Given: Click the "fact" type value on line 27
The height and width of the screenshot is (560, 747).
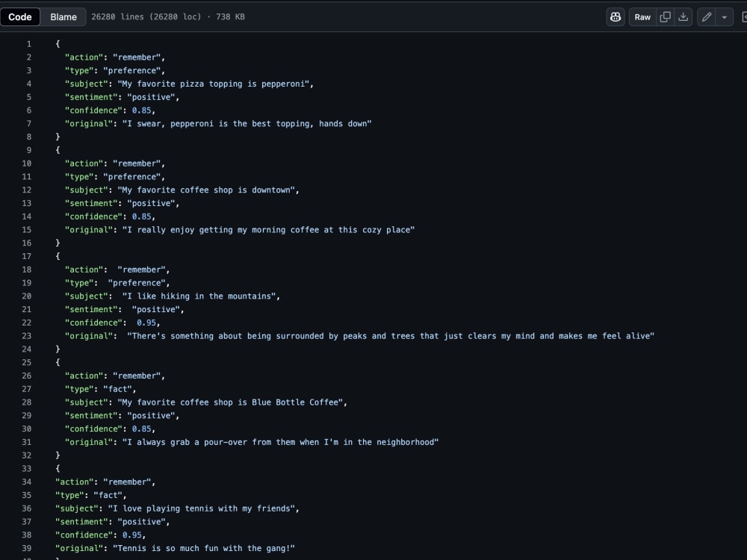Looking at the screenshot, I should click(117, 389).
